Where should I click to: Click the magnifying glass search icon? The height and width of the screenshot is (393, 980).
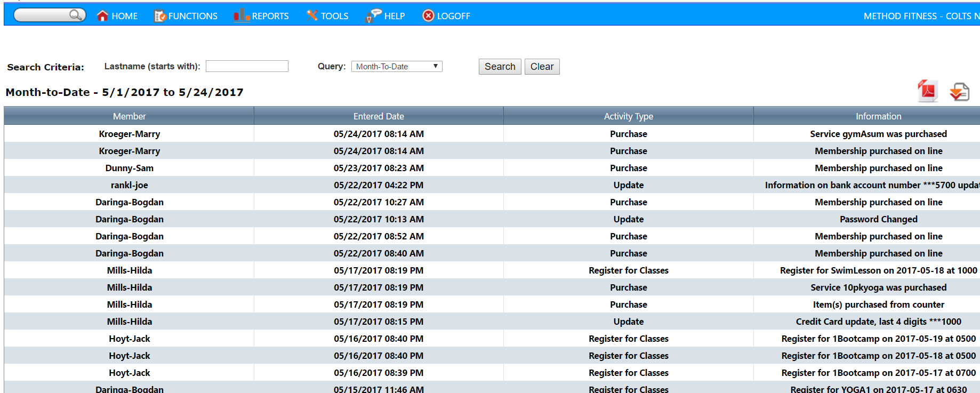[x=76, y=15]
